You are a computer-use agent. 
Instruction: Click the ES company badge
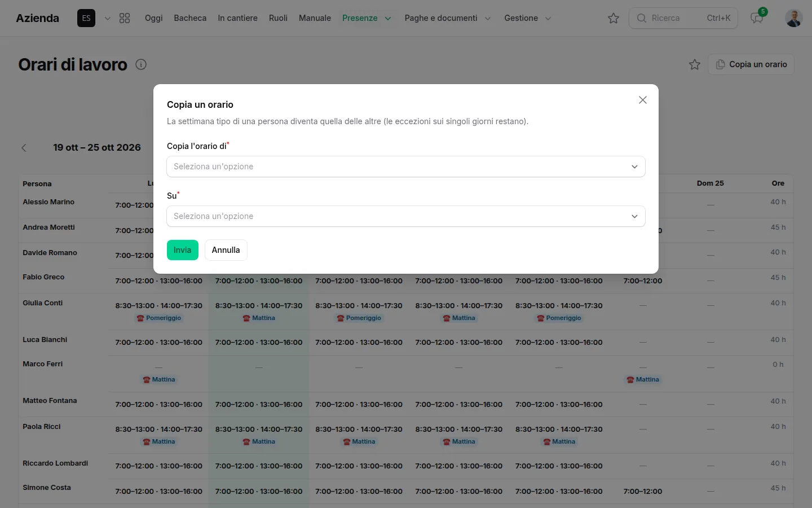tap(86, 18)
